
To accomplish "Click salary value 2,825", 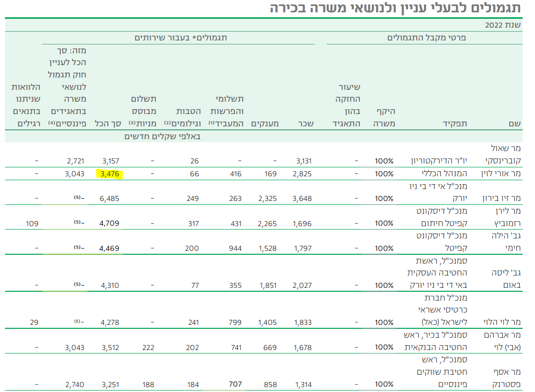I will tap(302, 174).
